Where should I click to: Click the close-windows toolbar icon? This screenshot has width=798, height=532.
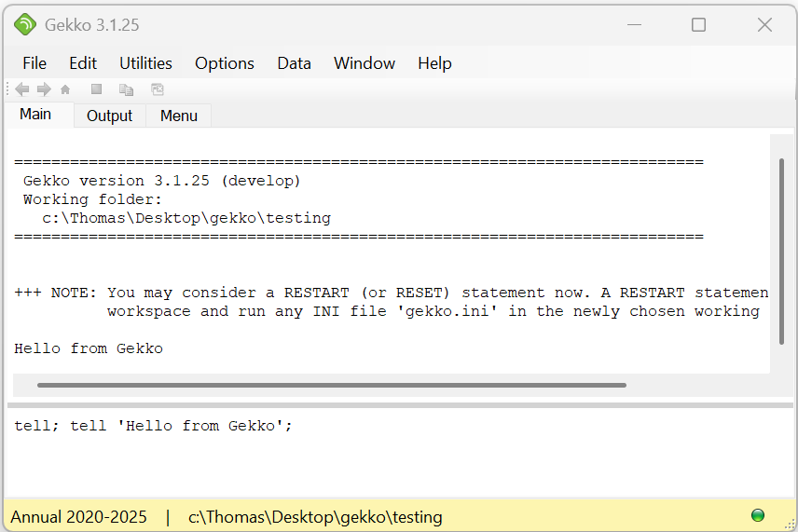pyautogui.click(x=158, y=89)
